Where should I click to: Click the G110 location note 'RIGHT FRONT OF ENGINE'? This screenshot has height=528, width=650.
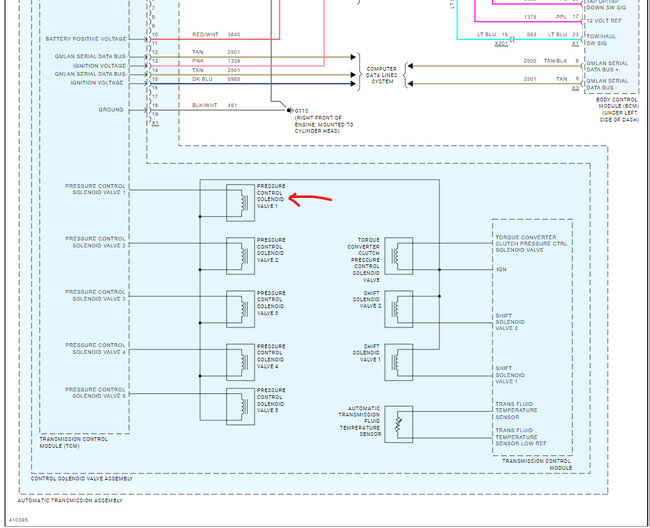[324, 124]
